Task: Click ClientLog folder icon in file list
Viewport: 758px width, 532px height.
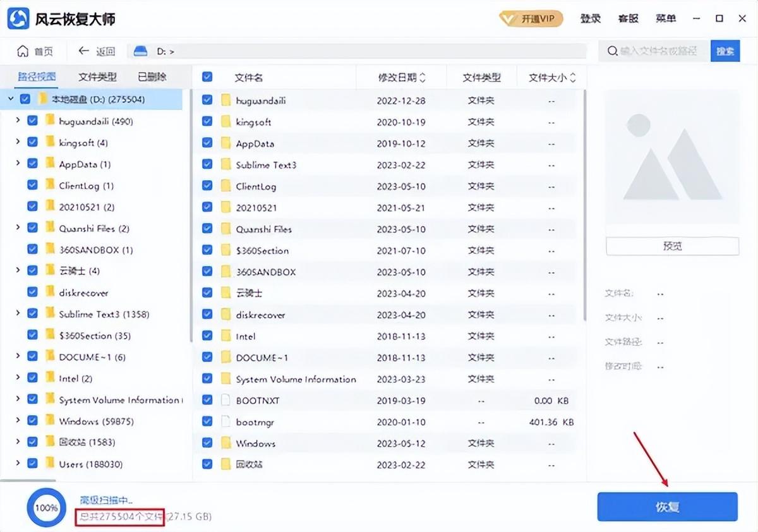Action: coord(226,186)
